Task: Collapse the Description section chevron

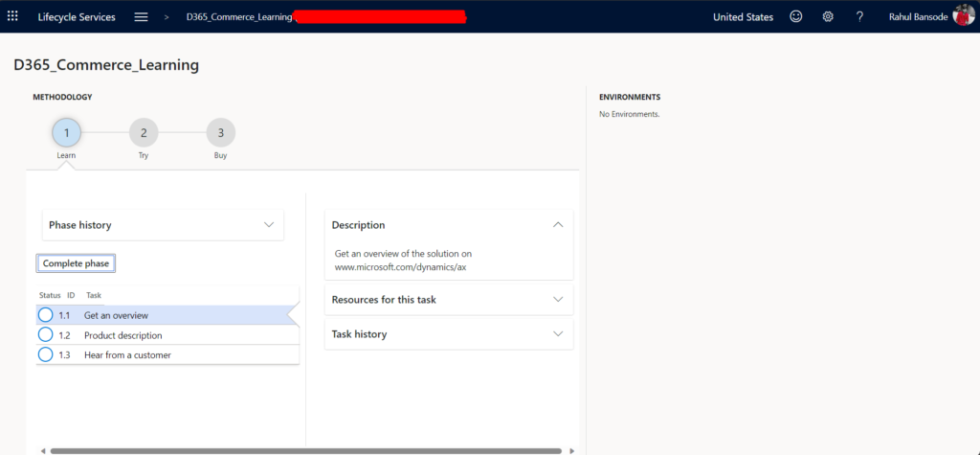Action: point(559,225)
